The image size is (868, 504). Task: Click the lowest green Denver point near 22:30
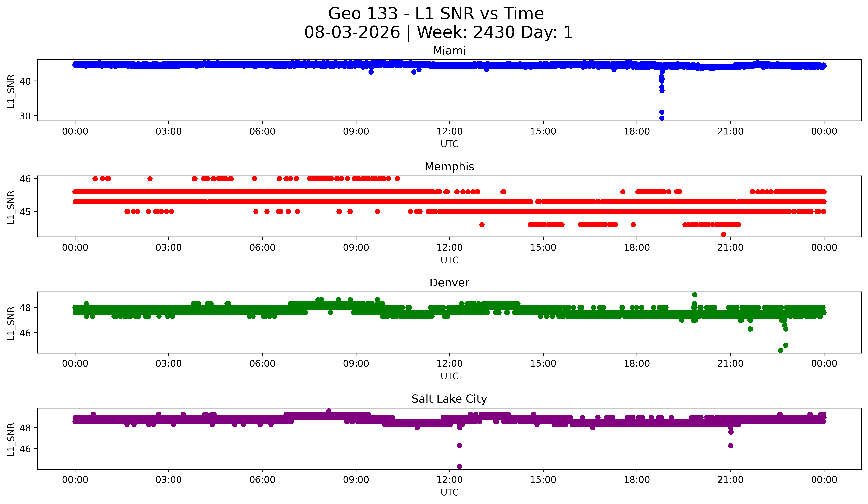(x=780, y=350)
